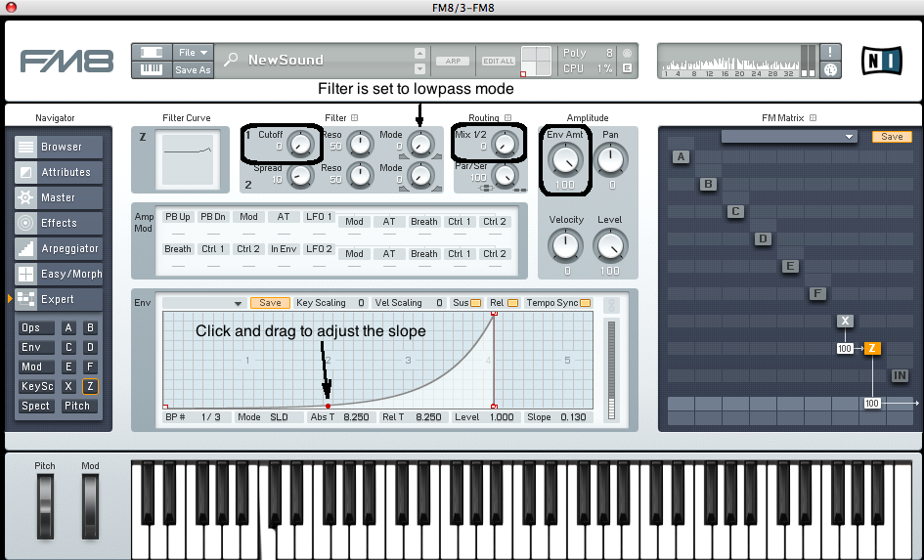This screenshot has height=560, width=924.
Task: Toggle the ARP button
Action: [453, 61]
